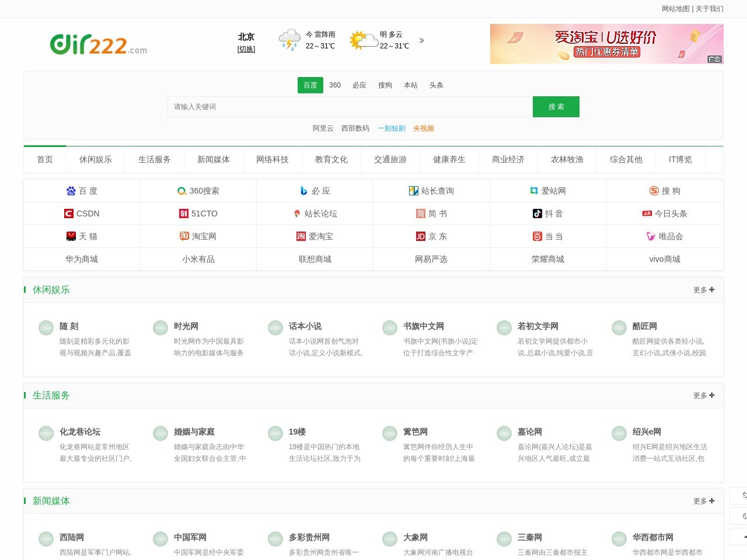Open the 首页 navigation item
This screenshot has width=747, height=560.
click(45, 160)
